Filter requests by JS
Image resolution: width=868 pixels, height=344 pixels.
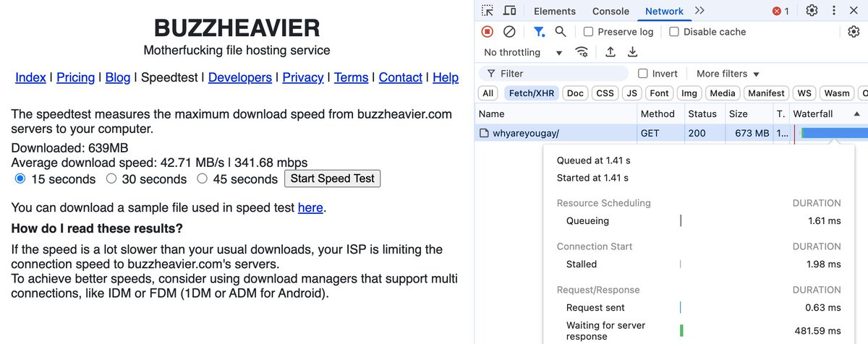click(632, 93)
